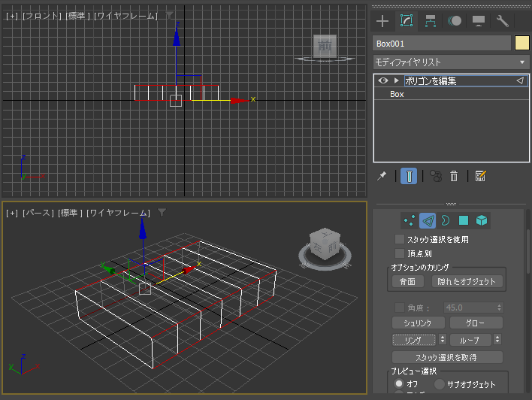Open the object color swatch
The image size is (532, 400).
pyautogui.click(x=521, y=44)
